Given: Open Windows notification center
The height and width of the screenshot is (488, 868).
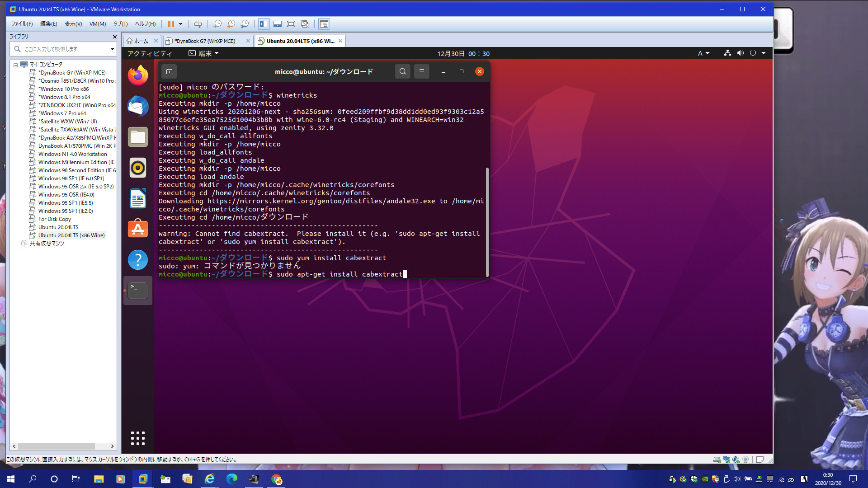Looking at the screenshot, I should [x=853, y=479].
